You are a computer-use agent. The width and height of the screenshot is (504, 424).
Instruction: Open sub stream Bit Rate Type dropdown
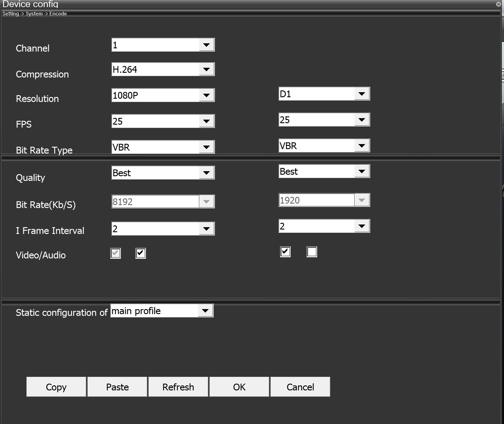tap(362, 146)
